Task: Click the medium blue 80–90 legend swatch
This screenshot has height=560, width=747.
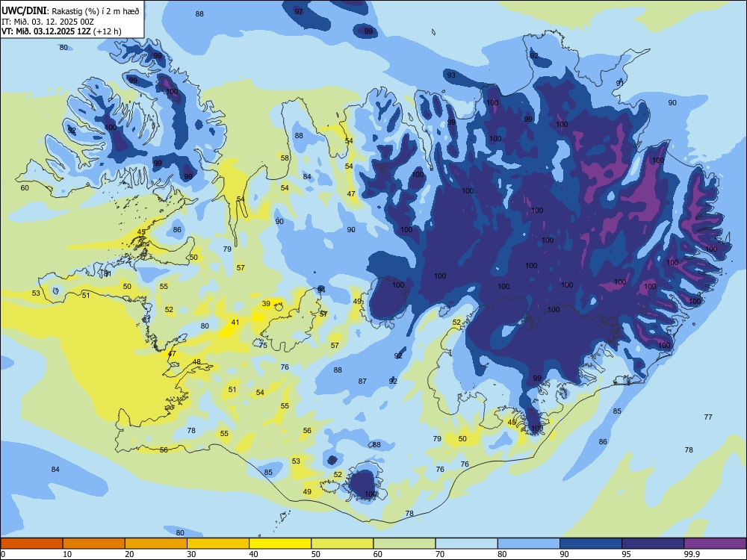Action: pos(529,544)
